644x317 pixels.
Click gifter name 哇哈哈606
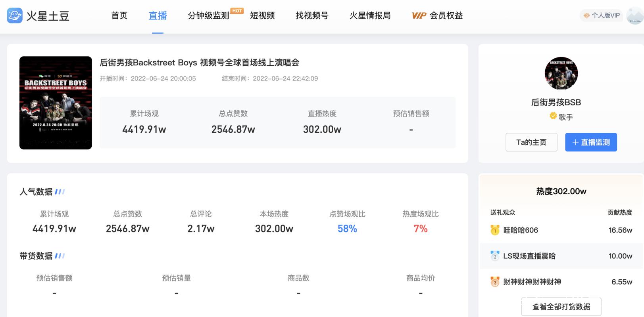pos(521,230)
